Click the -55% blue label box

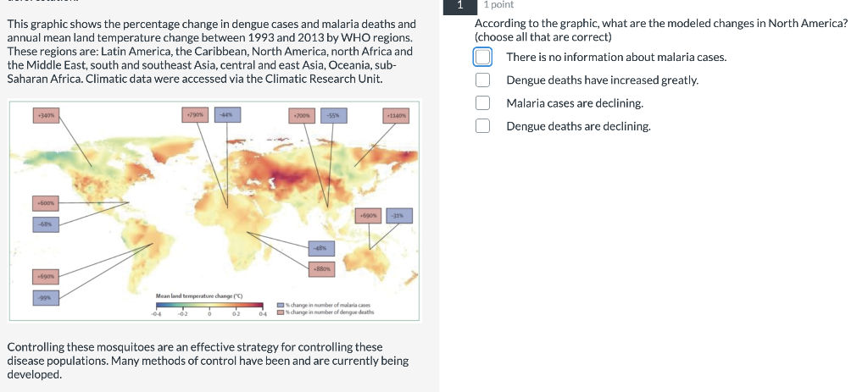pyautogui.click(x=332, y=115)
